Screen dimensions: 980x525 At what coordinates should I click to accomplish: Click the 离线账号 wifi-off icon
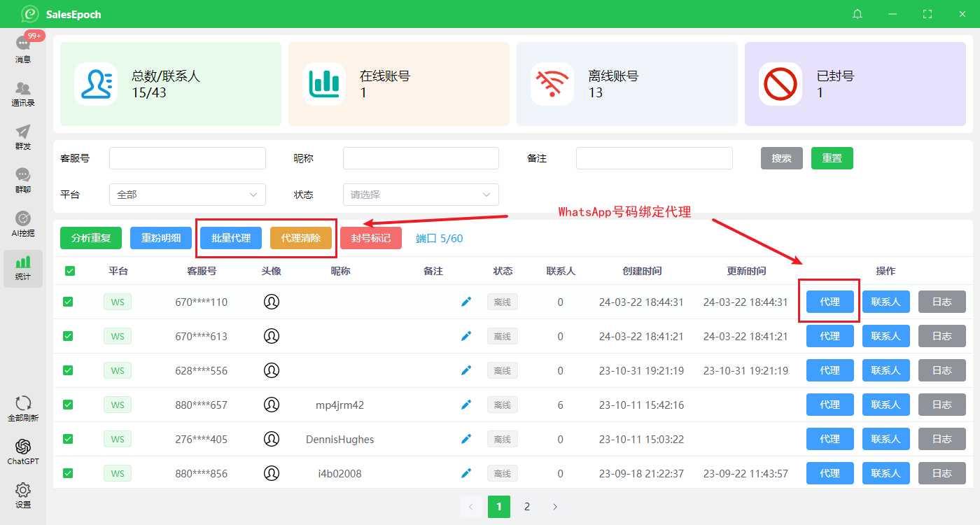(552, 83)
